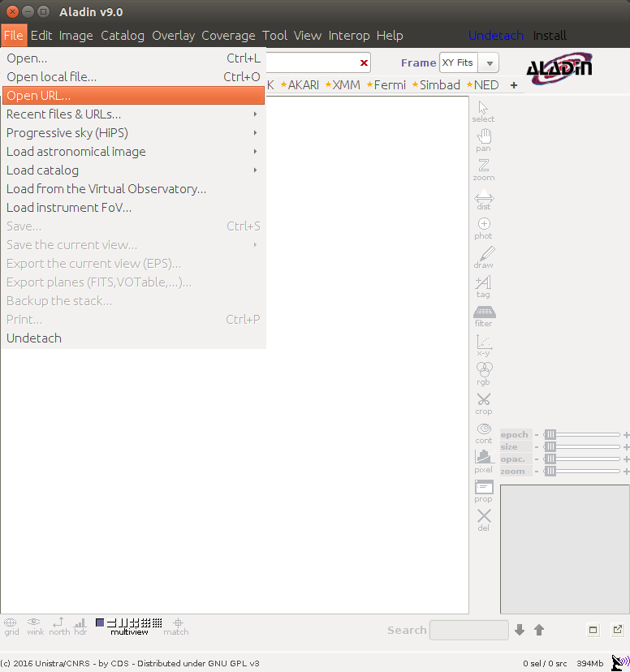Open the prop properties tool
The width and height of the screenshot is (630, 672).
483,492
